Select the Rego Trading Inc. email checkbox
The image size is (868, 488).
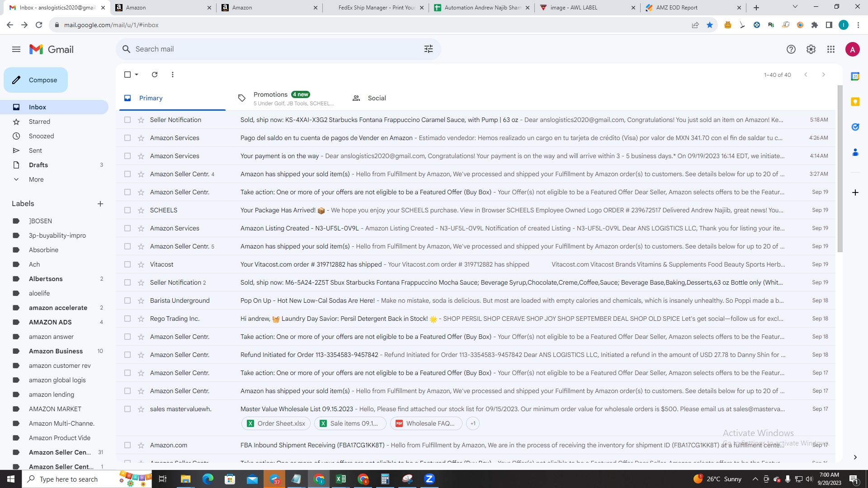[x=127, y=319]
